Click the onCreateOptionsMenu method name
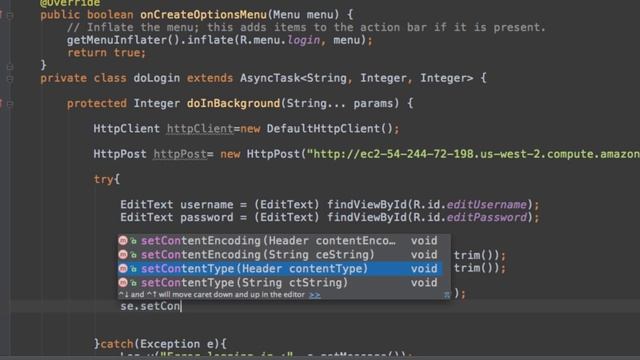 click(x=203, y=15)
